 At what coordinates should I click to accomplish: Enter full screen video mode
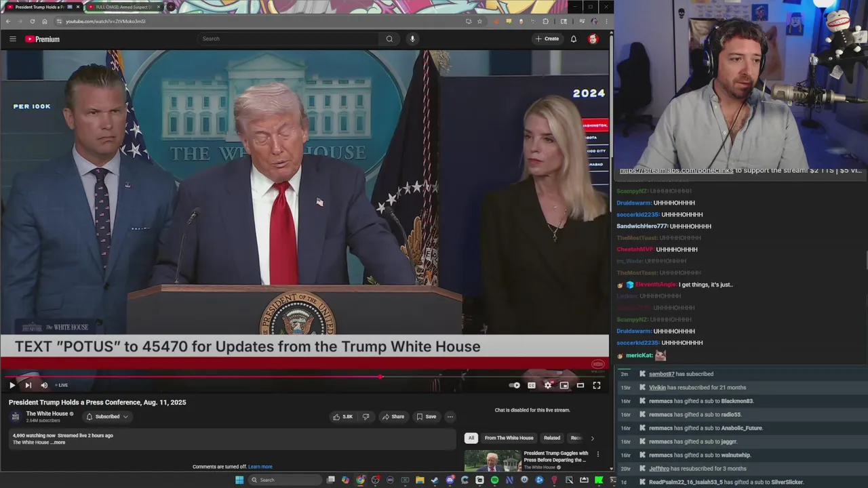(x=597, y=385)
